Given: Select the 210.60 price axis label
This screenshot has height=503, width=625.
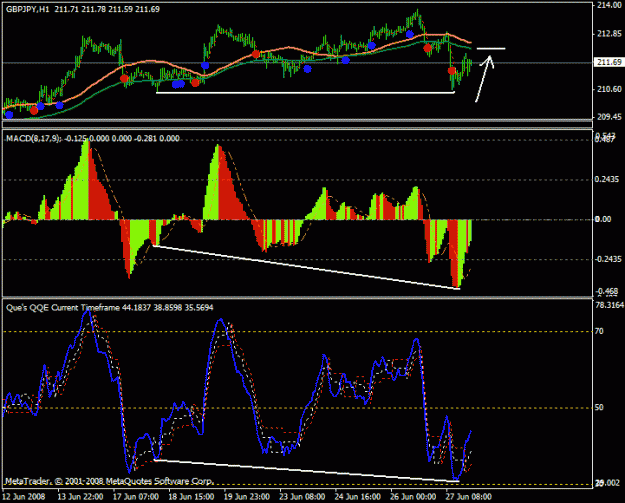Looking at the screenshot, I should pos(609,89).
